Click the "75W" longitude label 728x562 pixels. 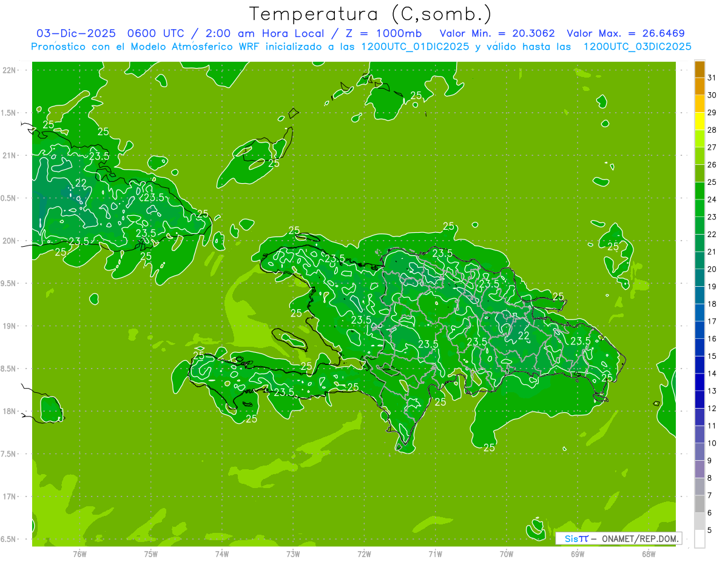[150, 554]
